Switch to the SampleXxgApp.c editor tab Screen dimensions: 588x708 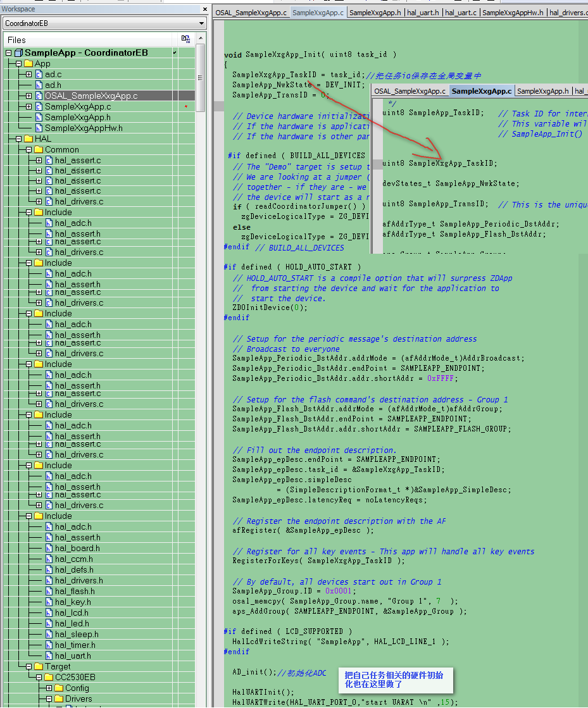coord(318,13)
